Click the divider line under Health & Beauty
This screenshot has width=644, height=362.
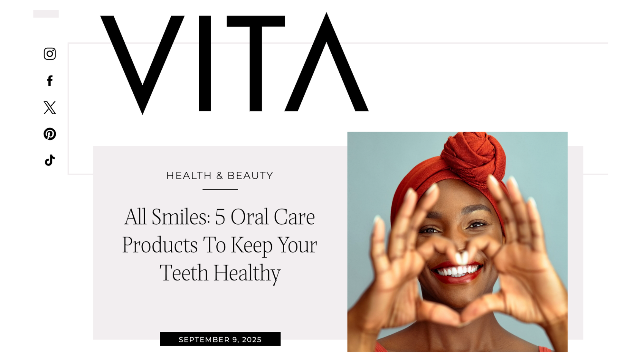click(220, 190)
